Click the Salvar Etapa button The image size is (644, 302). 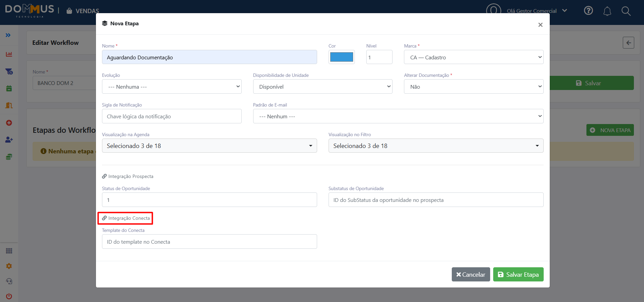pyautogui.click(x=518, y=274)
